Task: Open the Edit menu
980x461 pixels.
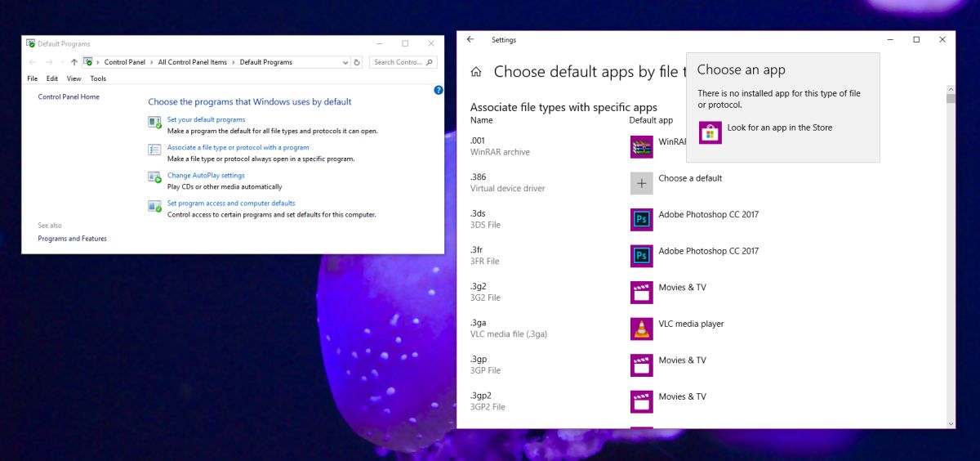Action: coord(52,78)
